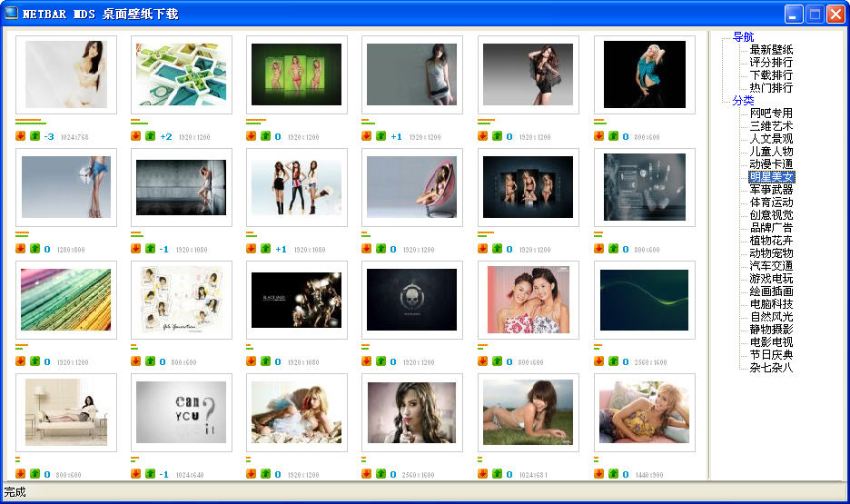This screenshot has width=850, height=504.
Task: Open the 游戏电玩 category
Action: (x=771, y=279)
